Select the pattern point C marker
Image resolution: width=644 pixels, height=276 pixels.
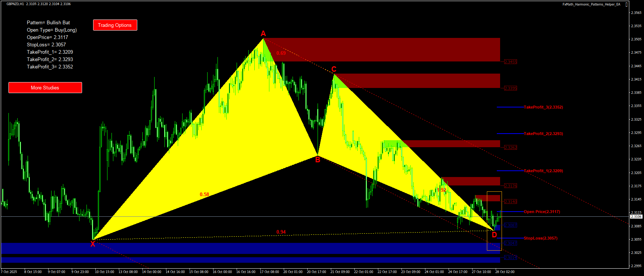334,69
